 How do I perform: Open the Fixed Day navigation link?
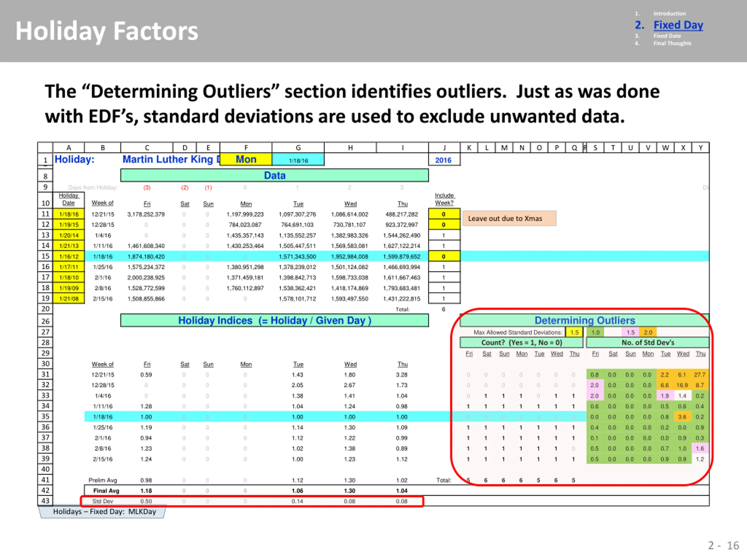point(678,25)
